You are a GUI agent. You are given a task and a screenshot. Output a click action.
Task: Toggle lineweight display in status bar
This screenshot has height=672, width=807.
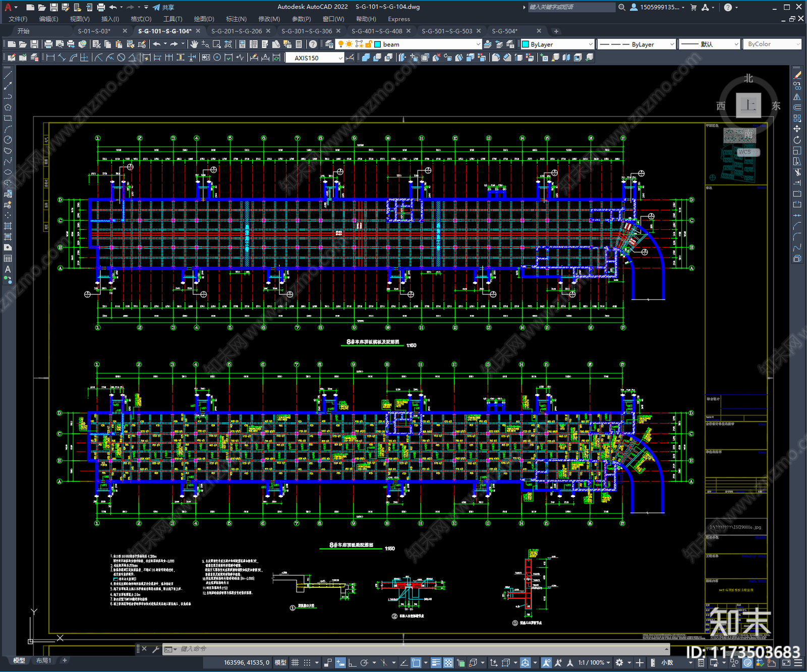[436, 662]
